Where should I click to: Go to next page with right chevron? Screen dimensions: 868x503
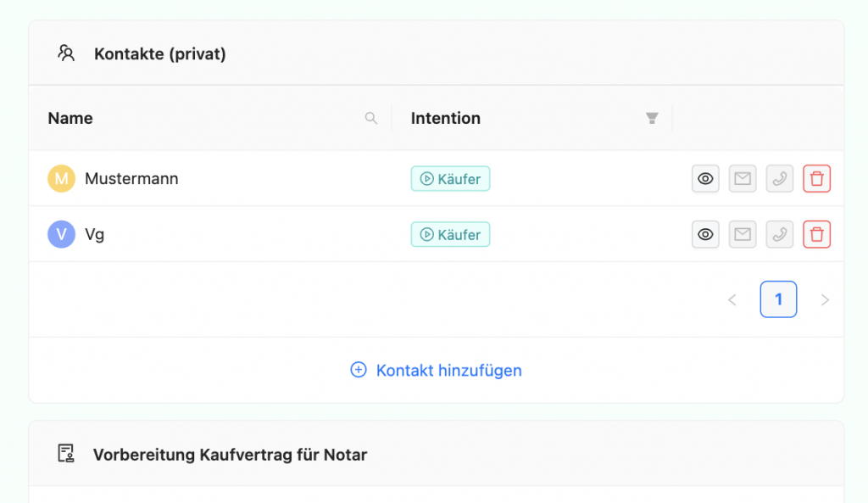pos(825,299)
